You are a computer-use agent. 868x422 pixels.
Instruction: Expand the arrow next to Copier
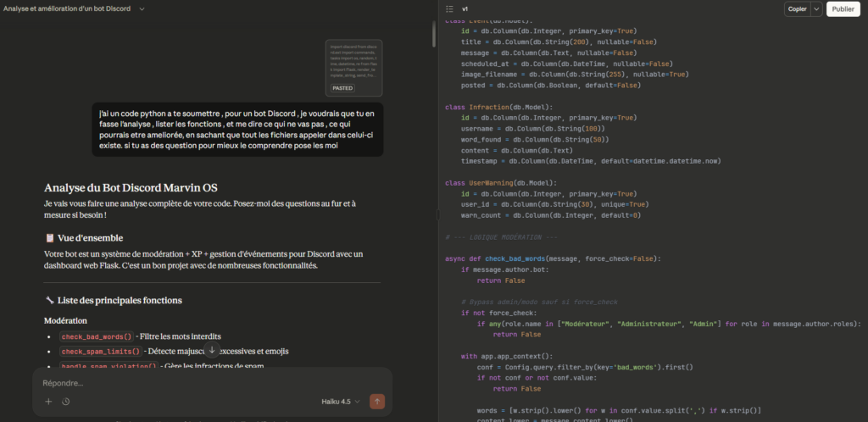(816, 8)
